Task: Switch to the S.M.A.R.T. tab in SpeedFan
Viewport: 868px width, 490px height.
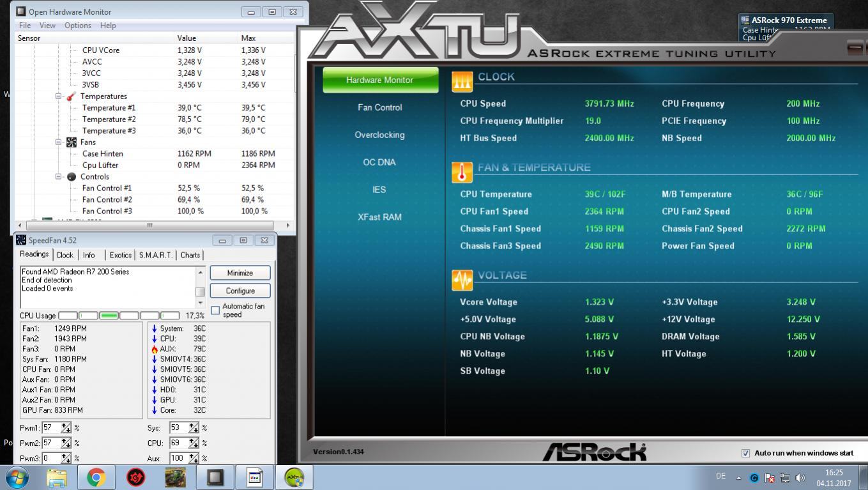Action: (x=156, y=255)
